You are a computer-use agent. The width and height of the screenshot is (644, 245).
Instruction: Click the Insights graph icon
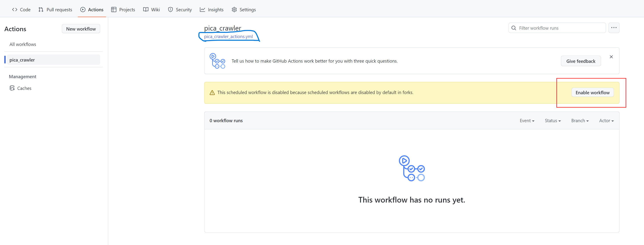click(x=202, y=10)
